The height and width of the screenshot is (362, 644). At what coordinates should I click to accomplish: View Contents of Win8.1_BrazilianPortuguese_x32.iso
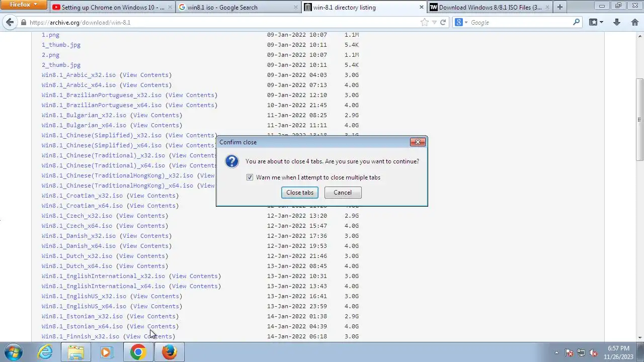tap(191, 95)
